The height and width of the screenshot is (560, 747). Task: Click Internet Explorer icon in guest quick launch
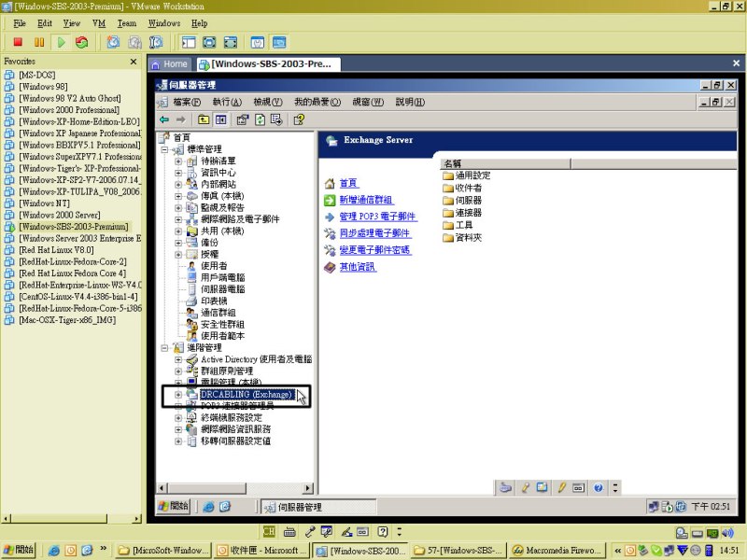[x=208, y=507]
